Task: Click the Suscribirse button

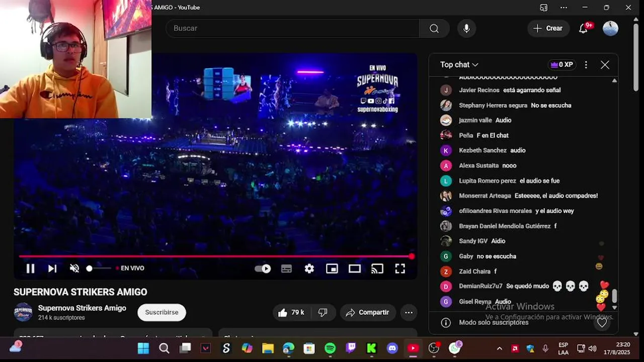Action: click(x=162, y=312)
